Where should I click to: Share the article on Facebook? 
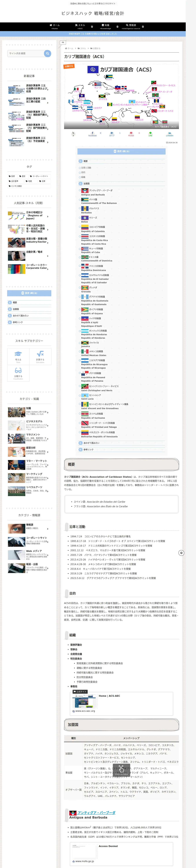point(92,134)
